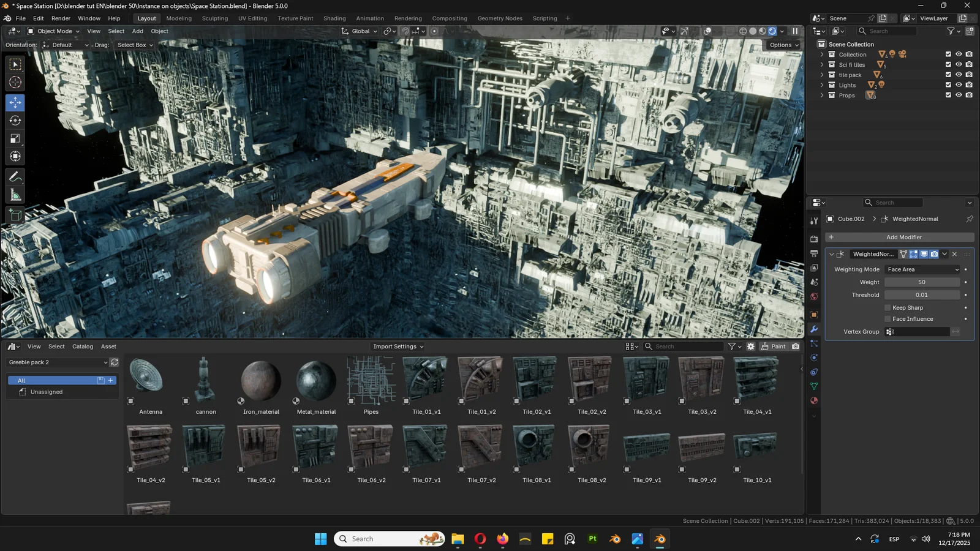Screen dimensions: 980x551
Task: Enable Face Influence in WeightedNormal modifier
Action: point(888,318)
